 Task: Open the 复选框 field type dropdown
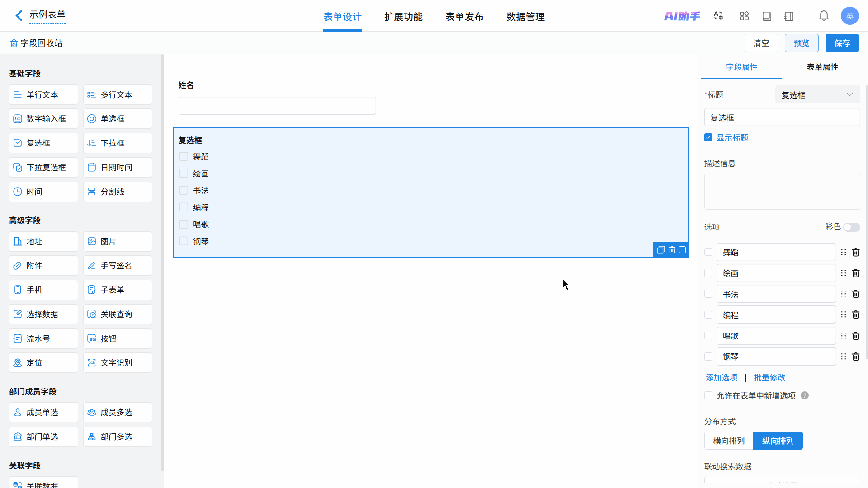(817, 95)
